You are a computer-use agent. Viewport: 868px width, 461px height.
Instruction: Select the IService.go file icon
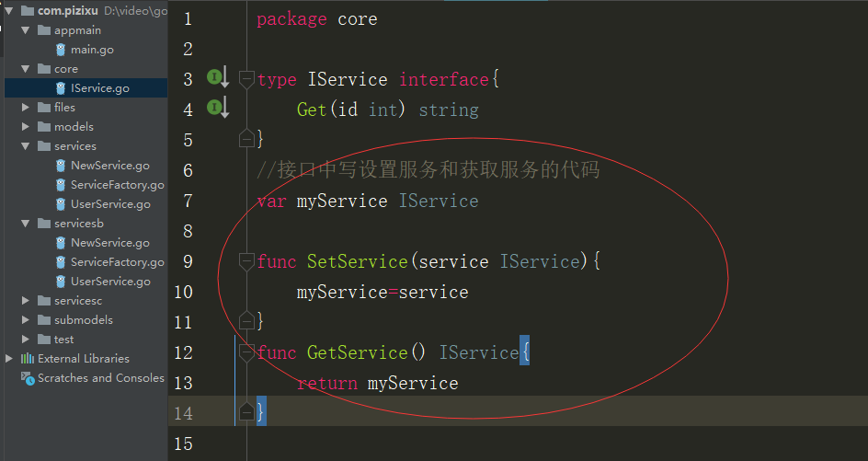coord(61,88)
